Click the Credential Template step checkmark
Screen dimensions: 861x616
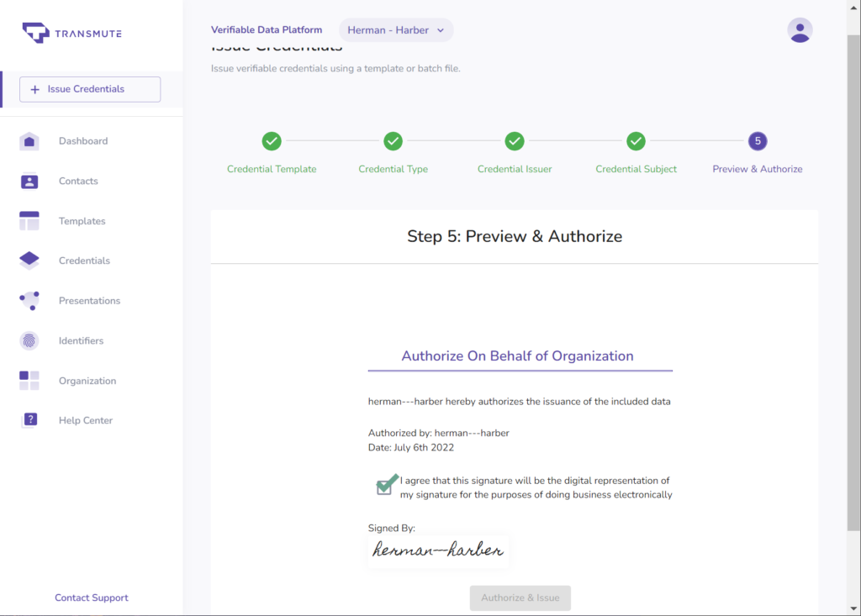click(272, 141)
